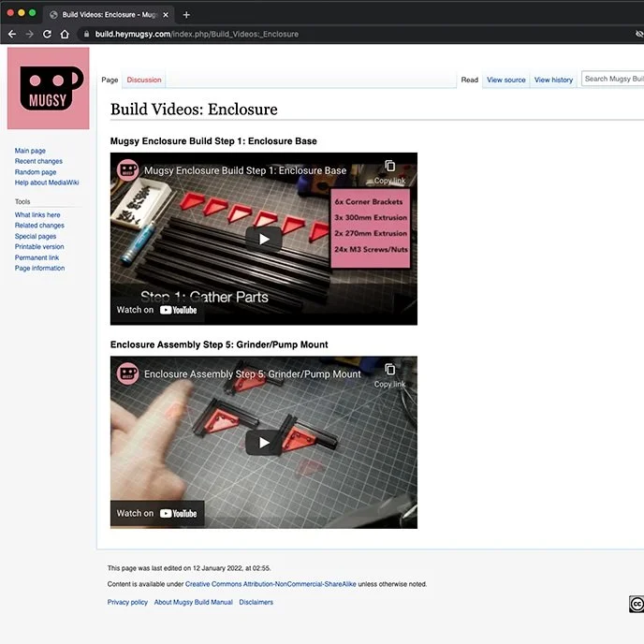This screenshot has width=644, height=644.
Task: Open the Enclosure Base video title link
Action: 245,170
